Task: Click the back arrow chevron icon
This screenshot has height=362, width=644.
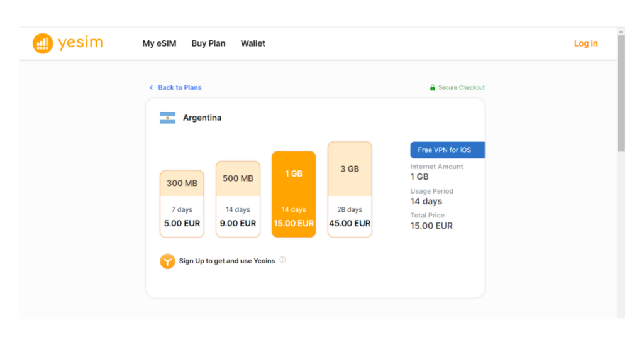Action: click(x=151, y=88)
